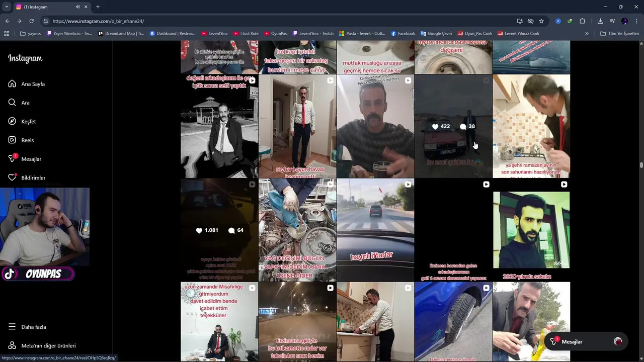Open the hayırlı iftarlar road post
This screenshot has height=362, width=644.
tap(375, 230)
